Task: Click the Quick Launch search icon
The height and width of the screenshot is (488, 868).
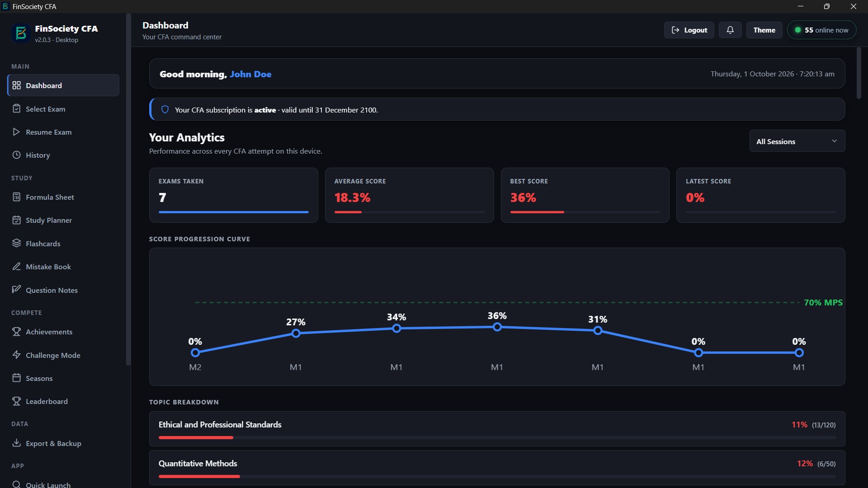Action: coord(17,484)
